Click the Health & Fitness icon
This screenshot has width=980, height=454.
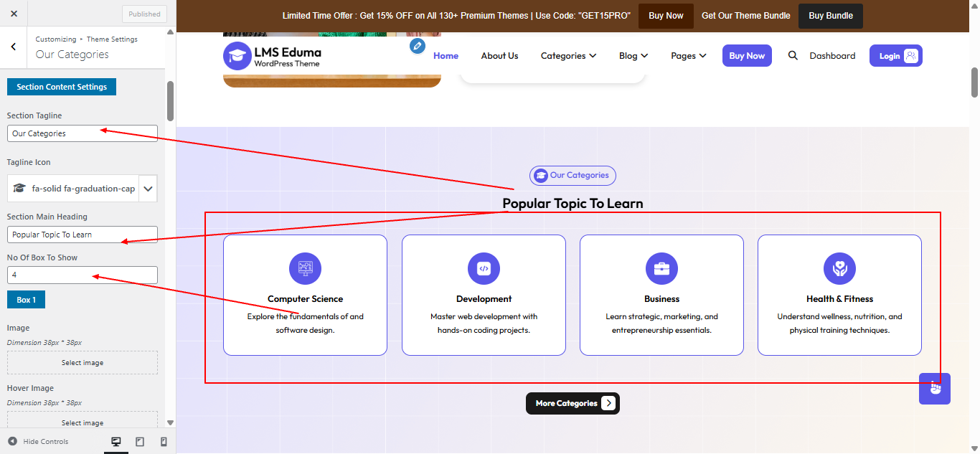839,268
